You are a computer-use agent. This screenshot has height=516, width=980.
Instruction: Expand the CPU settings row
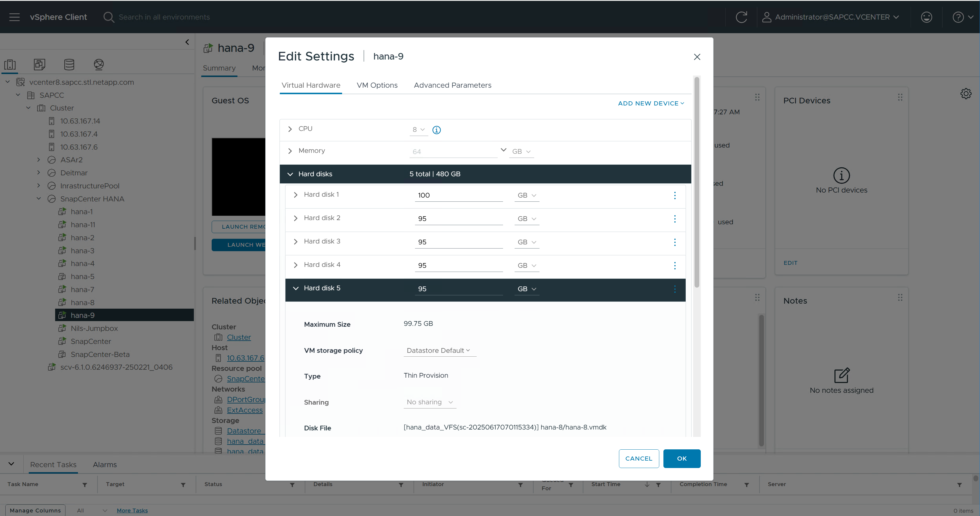290,129
